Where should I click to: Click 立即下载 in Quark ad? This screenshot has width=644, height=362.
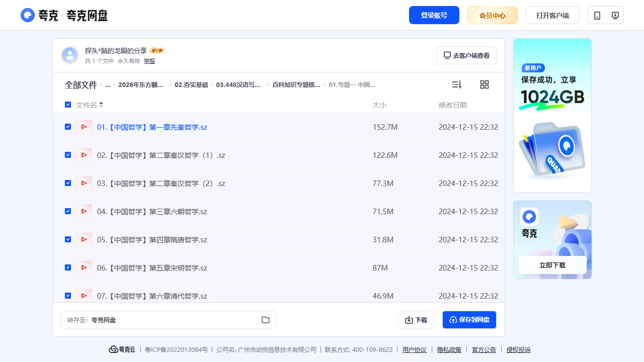click(x=552, y=265)
